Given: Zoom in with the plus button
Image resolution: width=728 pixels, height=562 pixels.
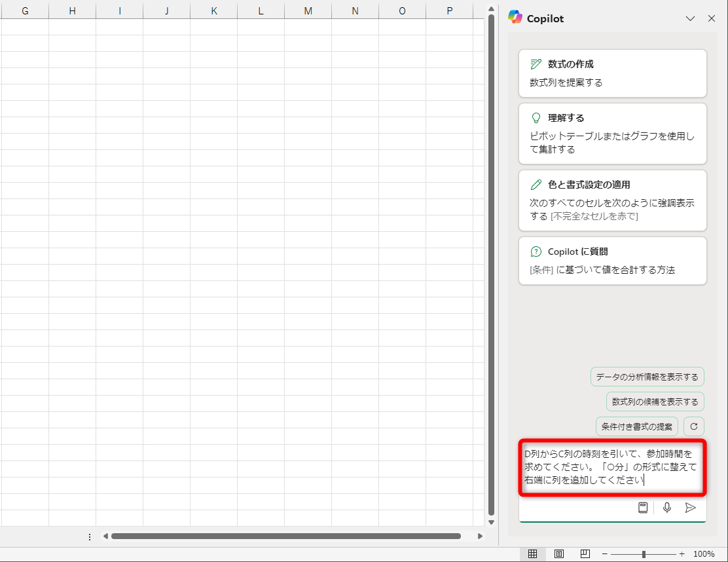Looking at the screenshot, I should click(682, 553).
